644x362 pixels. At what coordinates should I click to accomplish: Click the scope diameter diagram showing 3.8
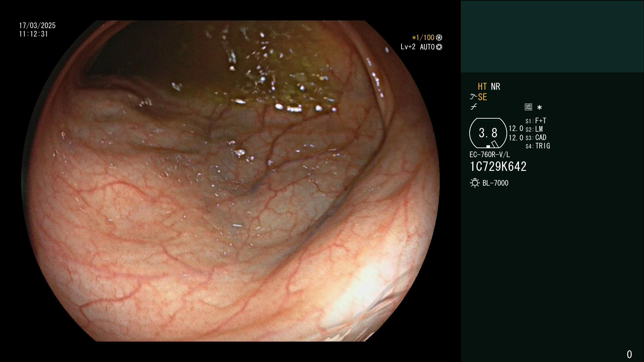click(488, 133)
